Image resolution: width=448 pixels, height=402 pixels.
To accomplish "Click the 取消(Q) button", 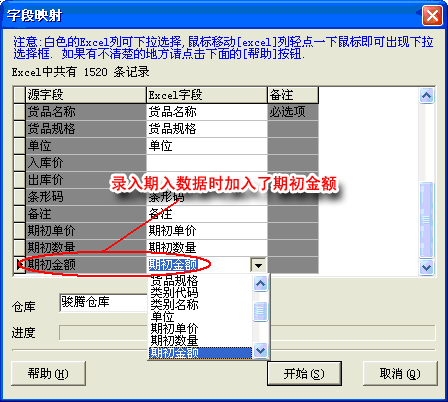I will point(400,374).
